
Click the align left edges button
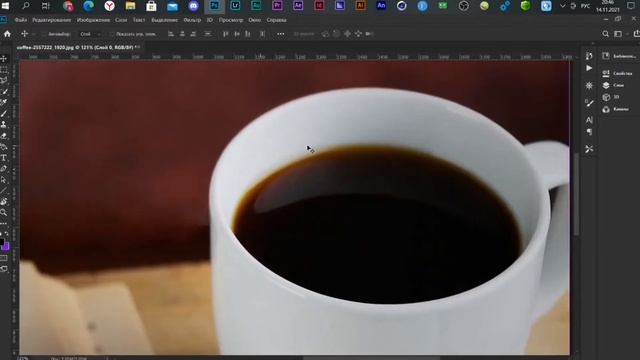point(171,34)
